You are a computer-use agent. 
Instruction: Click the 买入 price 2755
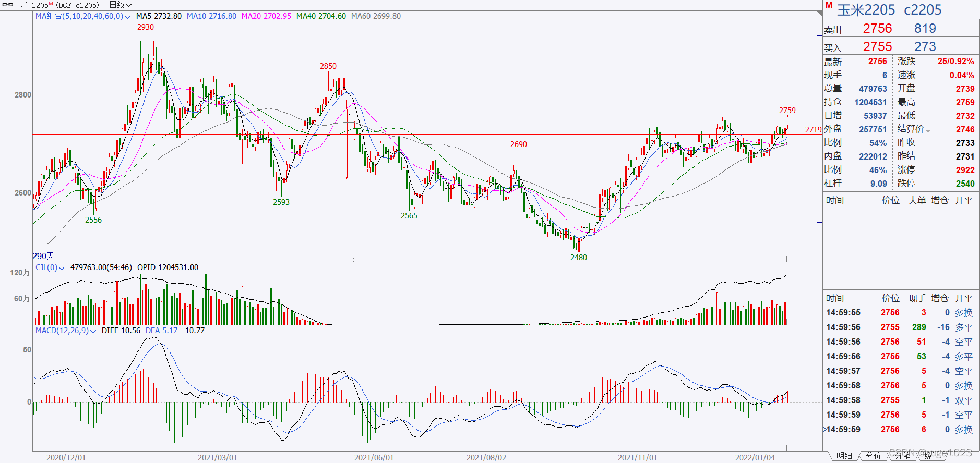coord(877,47)
